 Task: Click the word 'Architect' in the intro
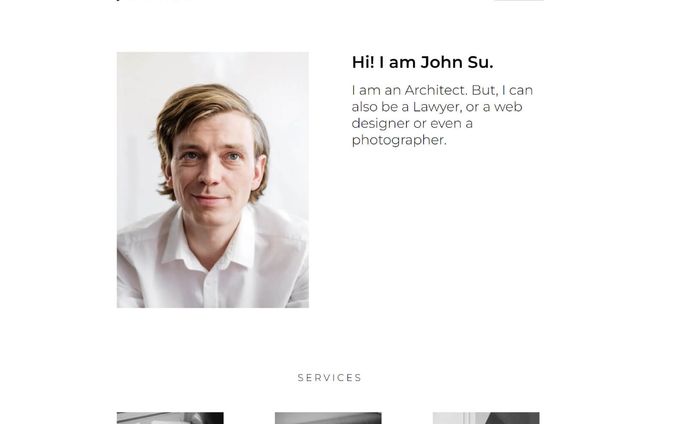point(434,90)
